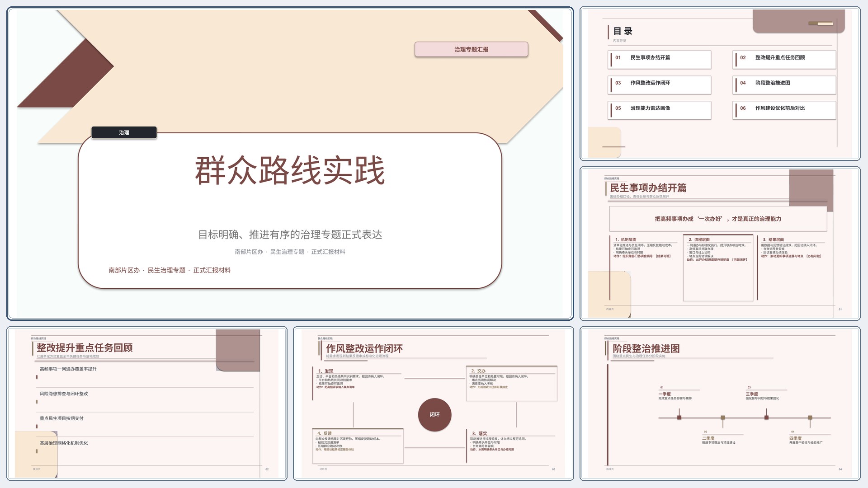Click the 一季度 timeline marker
868x488 pixels.
pyautogui.click(x=679, y=418)
